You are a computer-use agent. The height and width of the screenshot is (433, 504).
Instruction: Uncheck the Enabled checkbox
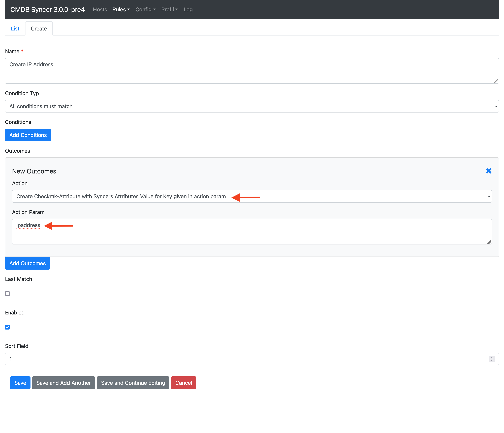[x=8, y=327]
